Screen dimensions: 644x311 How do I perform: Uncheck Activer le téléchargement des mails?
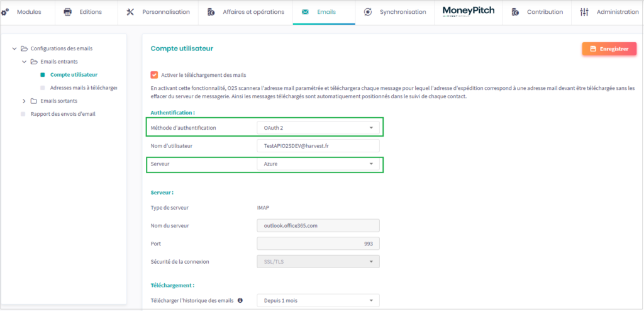(x=155, y=74)
